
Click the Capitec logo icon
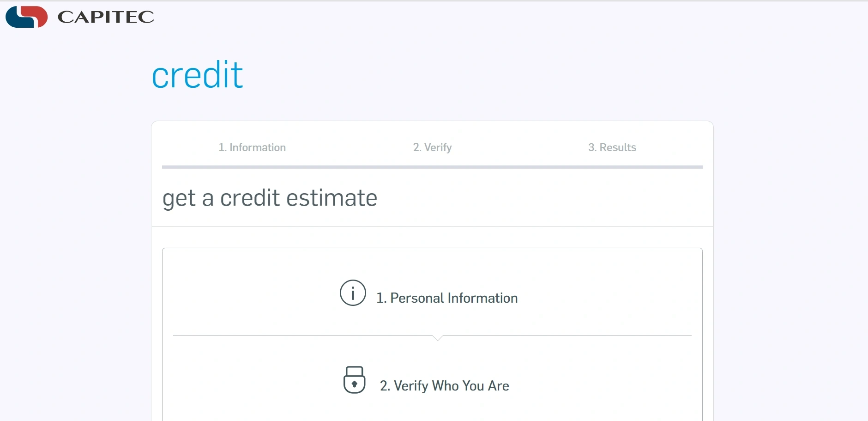26,17
